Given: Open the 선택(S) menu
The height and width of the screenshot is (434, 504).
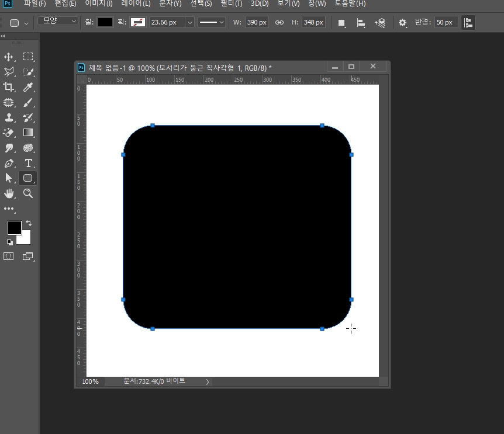Looking at the screenshot, I should point(201,4).
